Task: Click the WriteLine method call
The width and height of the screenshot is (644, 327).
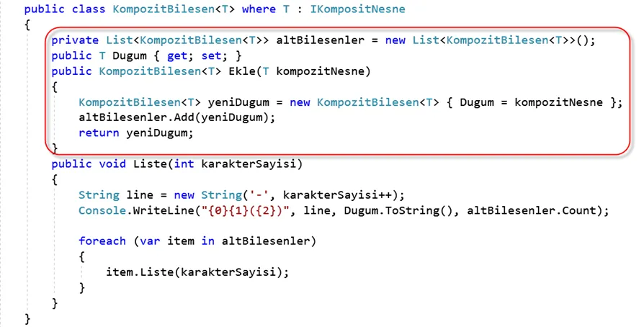Action: tap(164, 210)
